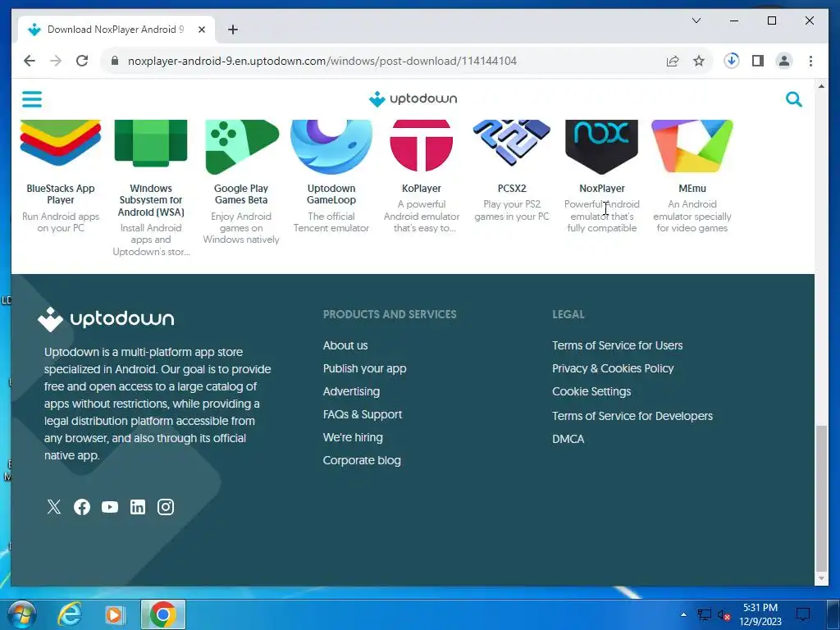Show hidden system tray icons
840x630 pixels.
(x=683, y=614)
